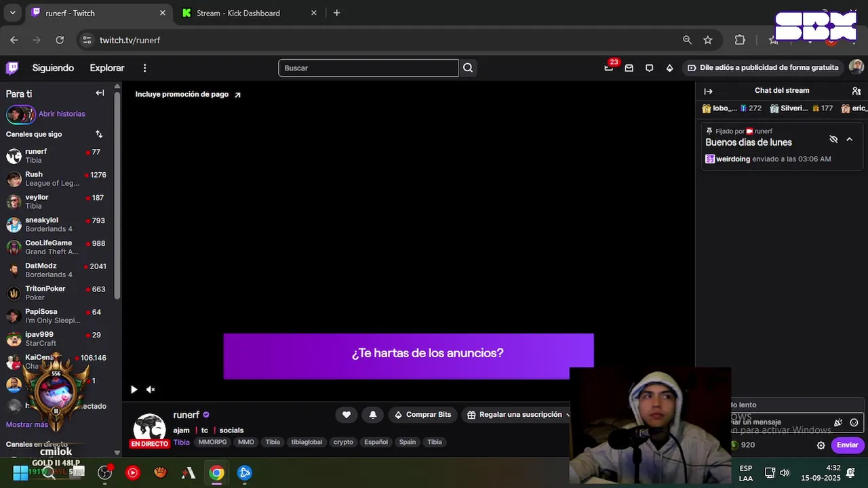Click the notification bell for runerf
This screenshot has width=868, height=488.
pyautogui.click(x=373, y=415)
